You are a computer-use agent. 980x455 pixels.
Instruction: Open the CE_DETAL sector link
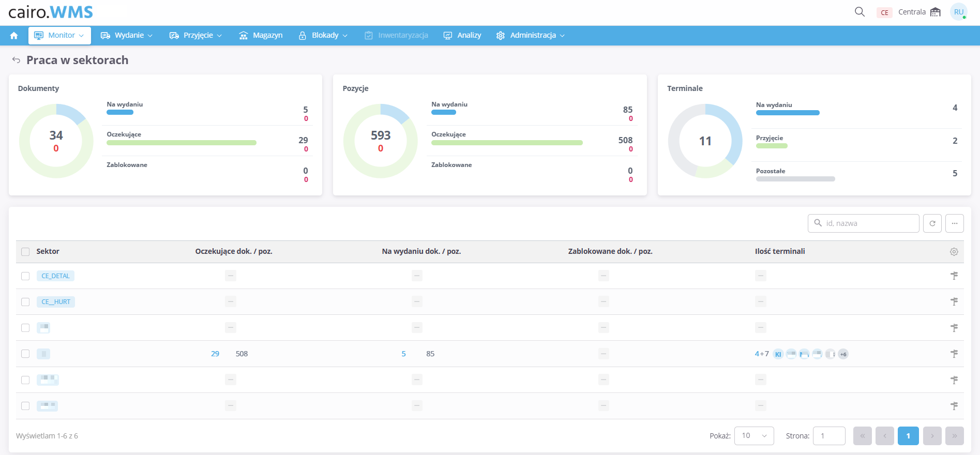coord(55,276)
